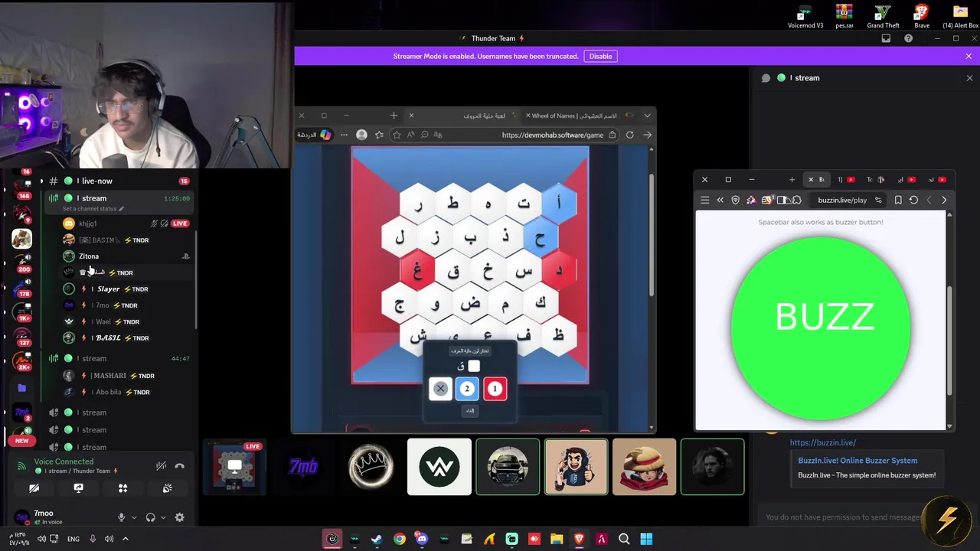The height and width of the screenshot is (551, 980).
Task: Refresh the devmohab.software game page
Action: tap(629, 135)
